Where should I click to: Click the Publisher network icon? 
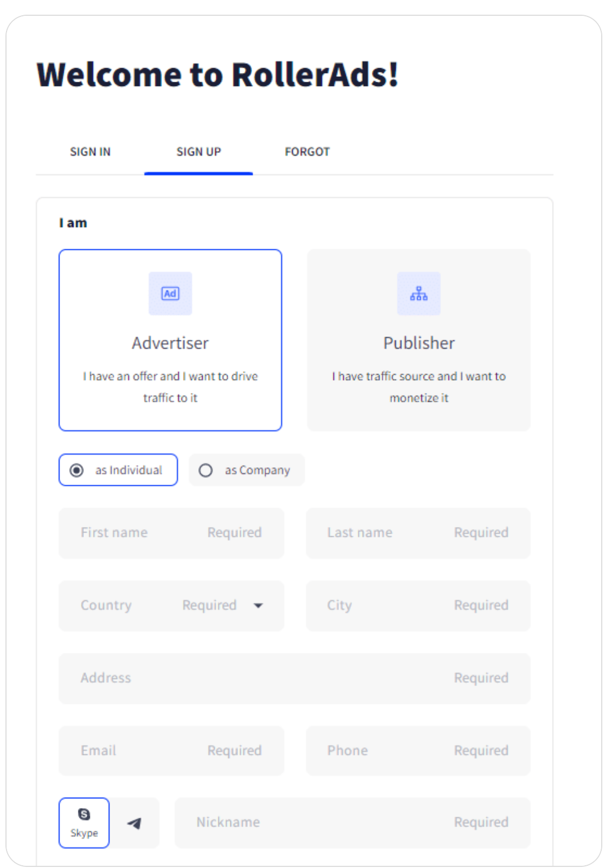point(419,294)
